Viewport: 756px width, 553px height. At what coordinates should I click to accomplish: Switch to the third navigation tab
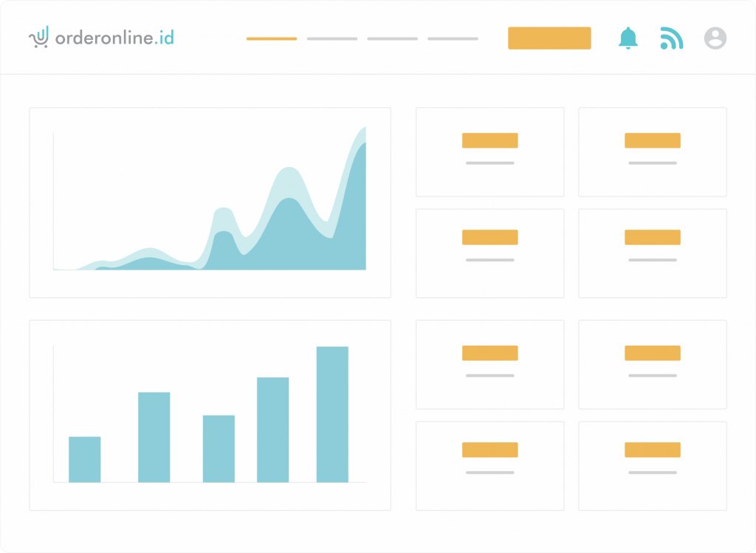click(392, 38)
